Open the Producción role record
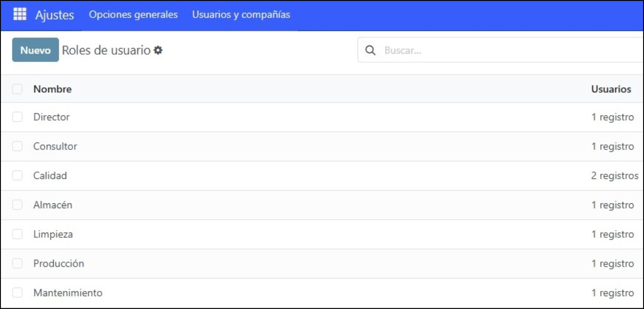The image size is (644, 309). click(x=59, y=264)
